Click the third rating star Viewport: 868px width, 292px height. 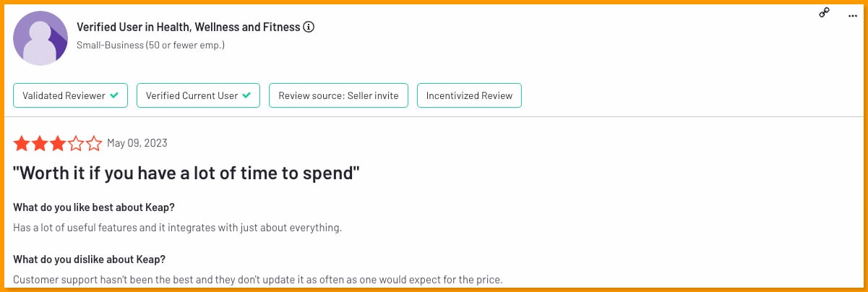[x=58, y=143]
